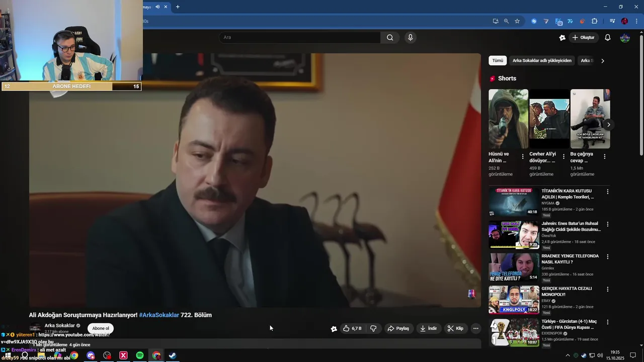The image size is (644, 362).
Task: Open options for Jahrein Enes Batur video
Action: click(x=607, y=224)
